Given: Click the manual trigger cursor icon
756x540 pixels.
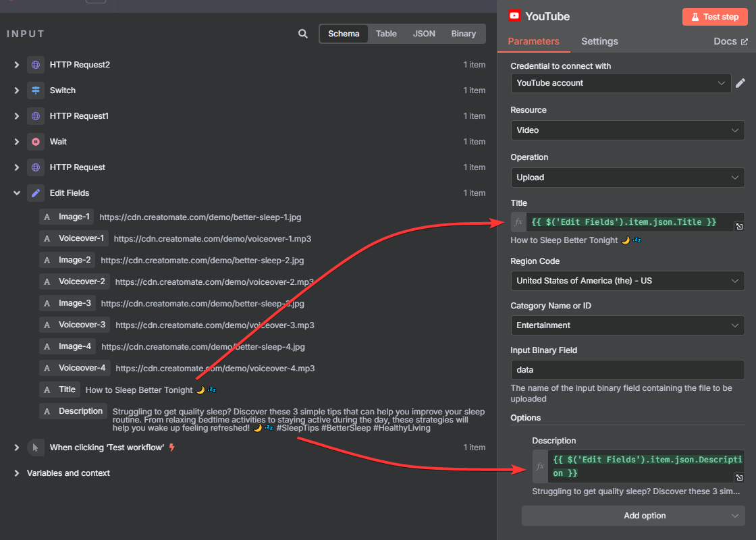Looking at the screenshot, I should coord(36,448).
